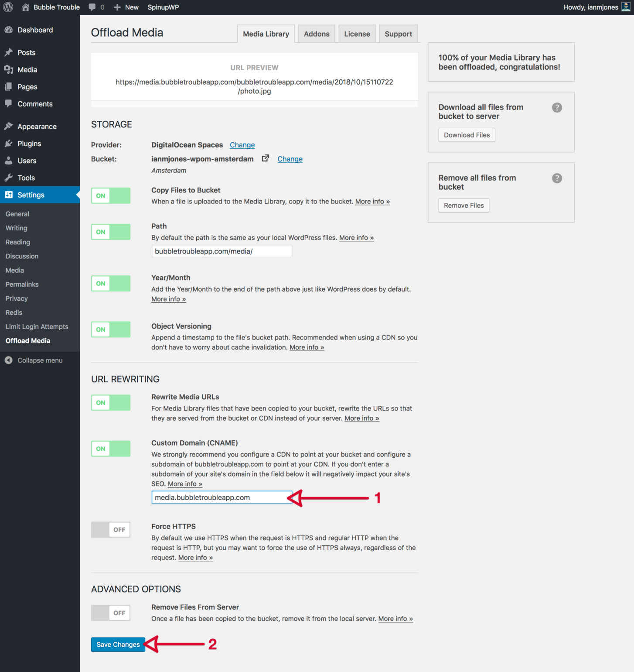
Task: Switch to the Media Library tab
Action: pyautogui.click(x=266, y=34)
